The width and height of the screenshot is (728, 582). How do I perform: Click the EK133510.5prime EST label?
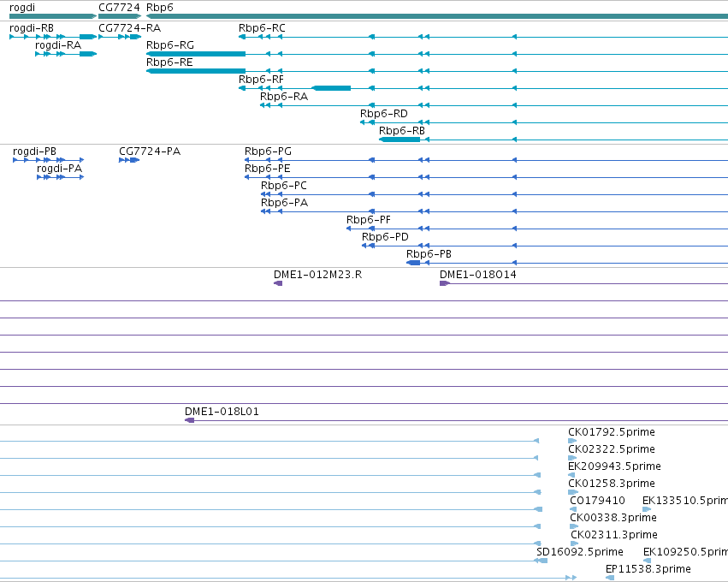pos(685,502)
